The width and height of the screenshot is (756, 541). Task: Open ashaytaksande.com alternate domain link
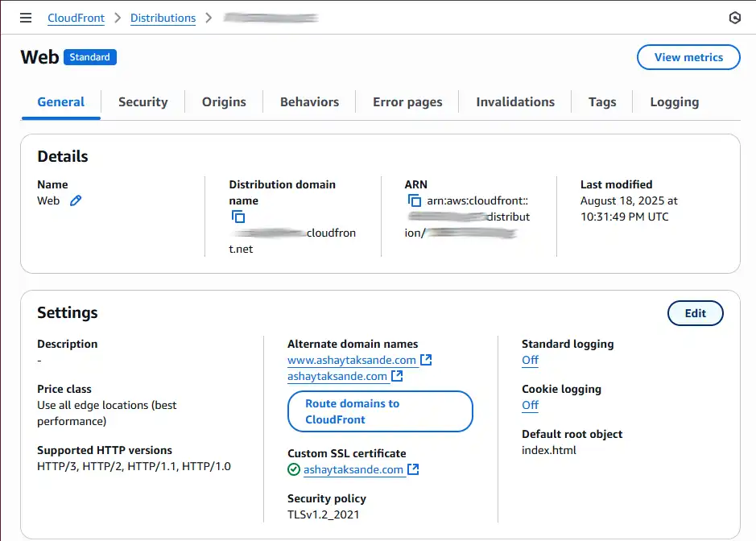337,376
